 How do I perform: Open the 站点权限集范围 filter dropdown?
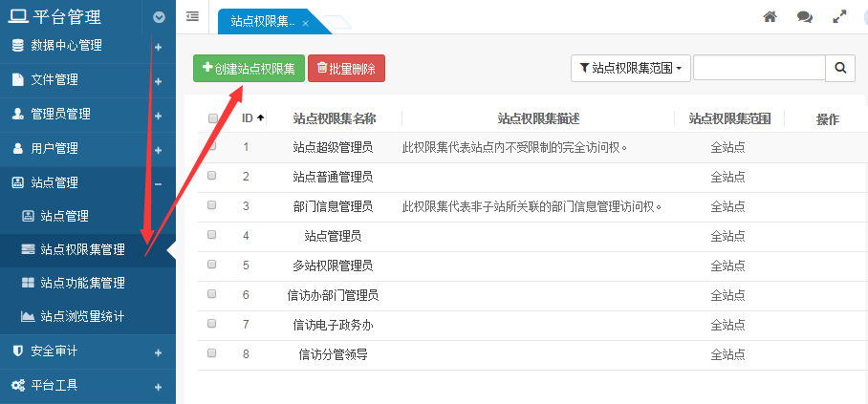tap(630, 68)
